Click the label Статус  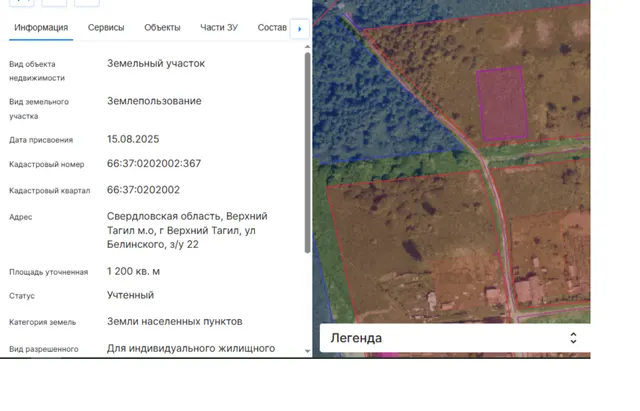click(22, 296)
